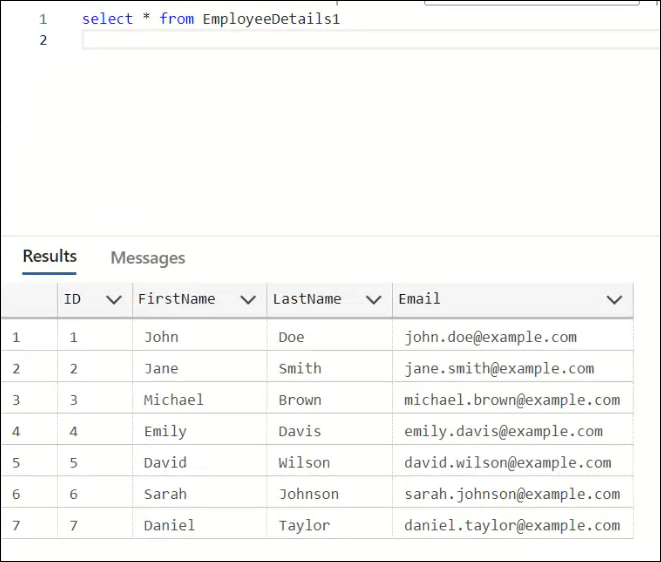661x562 pixels.
Task: Select the 'Jane' first name cell
Action: coord(199,368)
